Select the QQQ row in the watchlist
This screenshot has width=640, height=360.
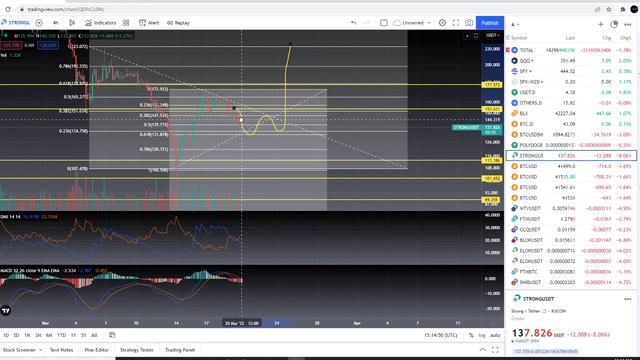(x=571, y=60)
